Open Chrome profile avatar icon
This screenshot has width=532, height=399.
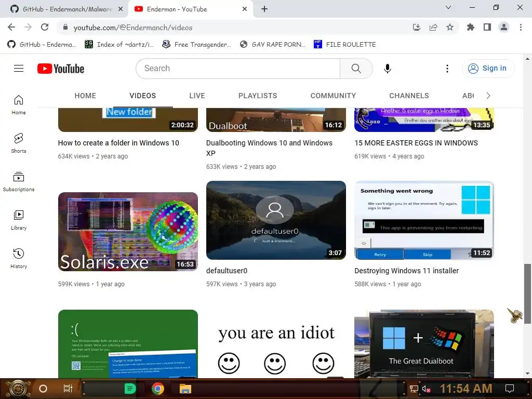pos(504,27)
